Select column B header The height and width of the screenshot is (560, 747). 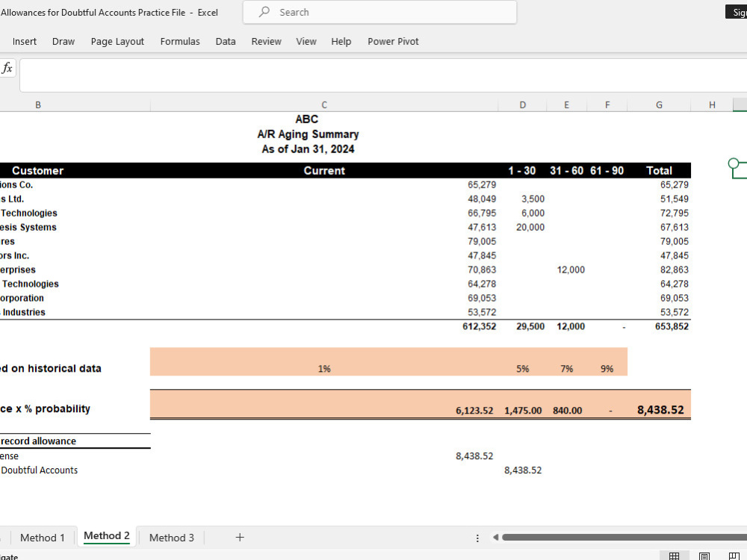(38, 105)
